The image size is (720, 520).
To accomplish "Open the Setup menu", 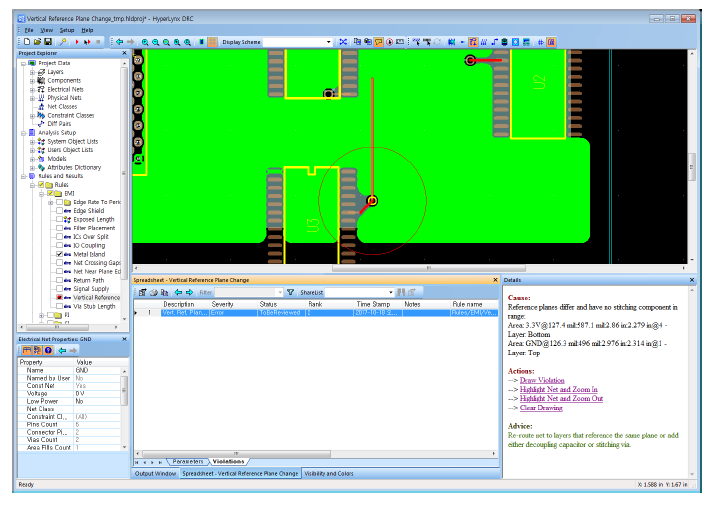I will [67, 30].
